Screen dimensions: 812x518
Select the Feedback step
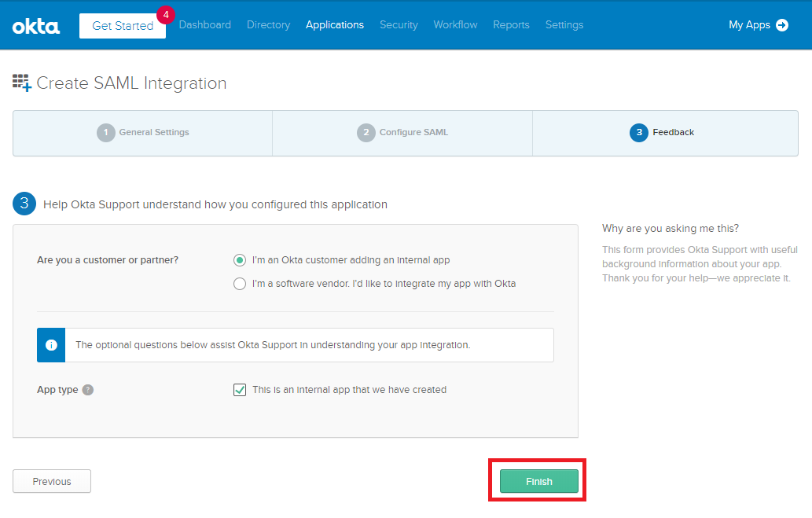tap(665, 133)
